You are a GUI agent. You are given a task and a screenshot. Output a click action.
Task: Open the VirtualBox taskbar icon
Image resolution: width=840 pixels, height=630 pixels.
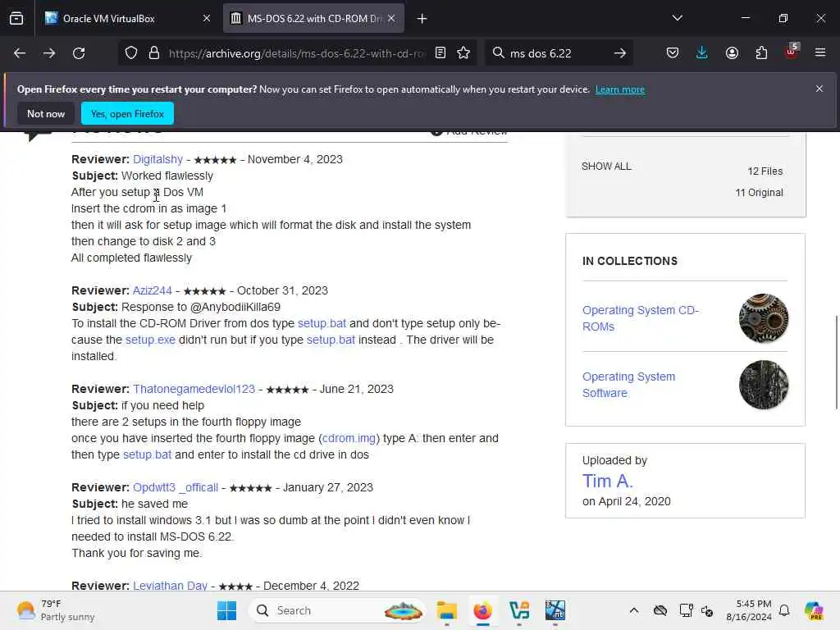pyautogui.click(x=519, y=610)
